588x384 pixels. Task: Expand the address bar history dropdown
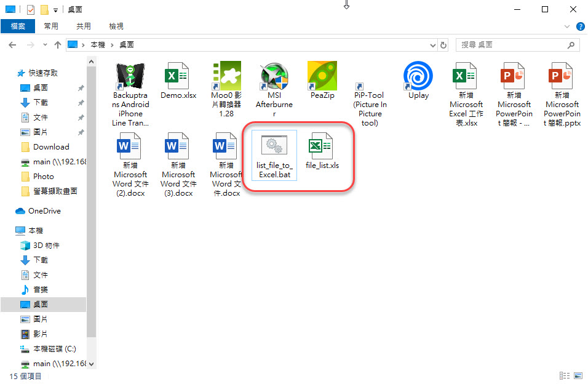point(433,46)
